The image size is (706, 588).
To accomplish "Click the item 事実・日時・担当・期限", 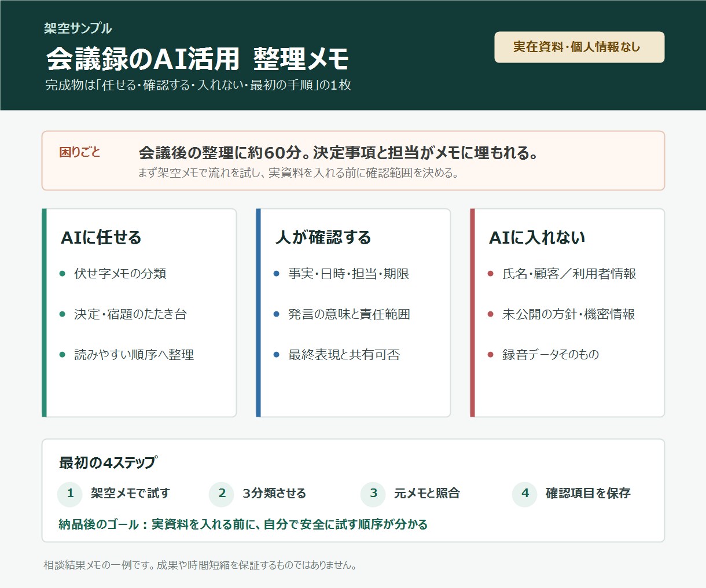I will tap(349, 274).
